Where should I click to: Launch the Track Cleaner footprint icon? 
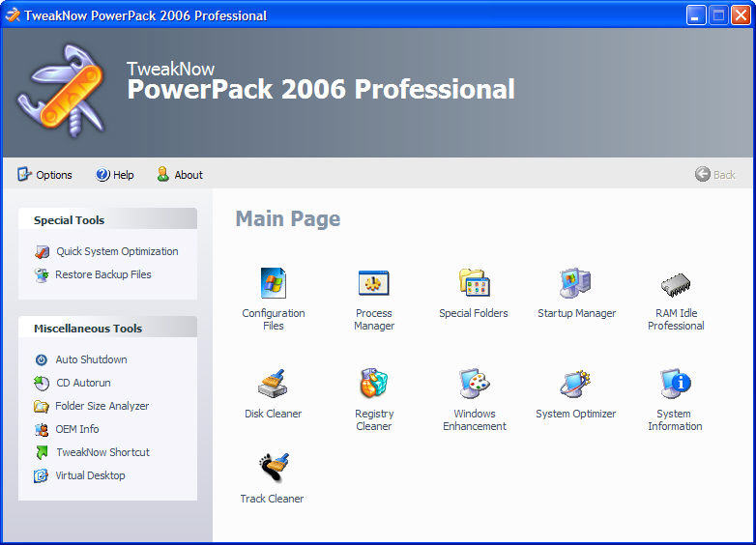point(274,468)
